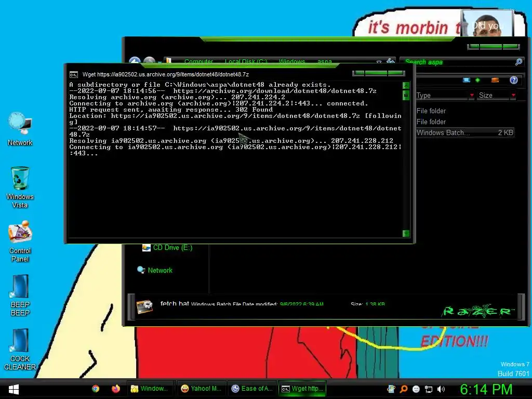
Task: Click aspa in the Explorer address bar
Action: [x=324, y=61]
